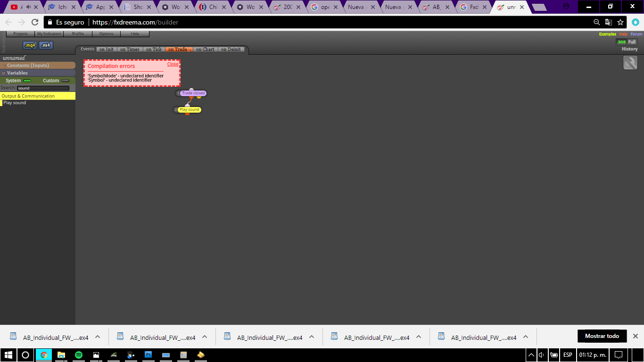This screenshot has width=644, height=362.
Task: Switch to the Chi browser tab
Action: click(213, 7)
